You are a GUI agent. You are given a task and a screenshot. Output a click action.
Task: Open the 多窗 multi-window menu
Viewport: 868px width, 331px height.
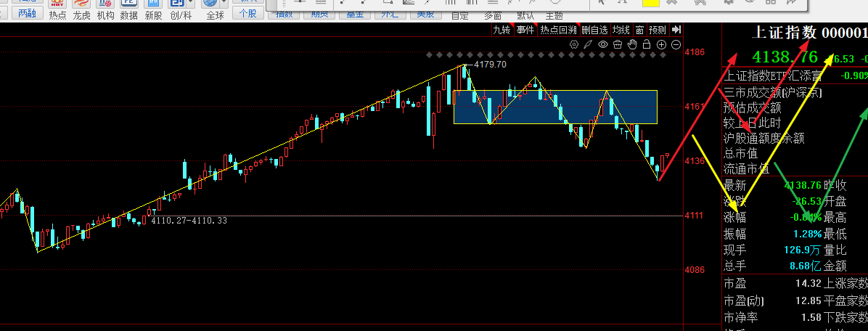[492, 15]
